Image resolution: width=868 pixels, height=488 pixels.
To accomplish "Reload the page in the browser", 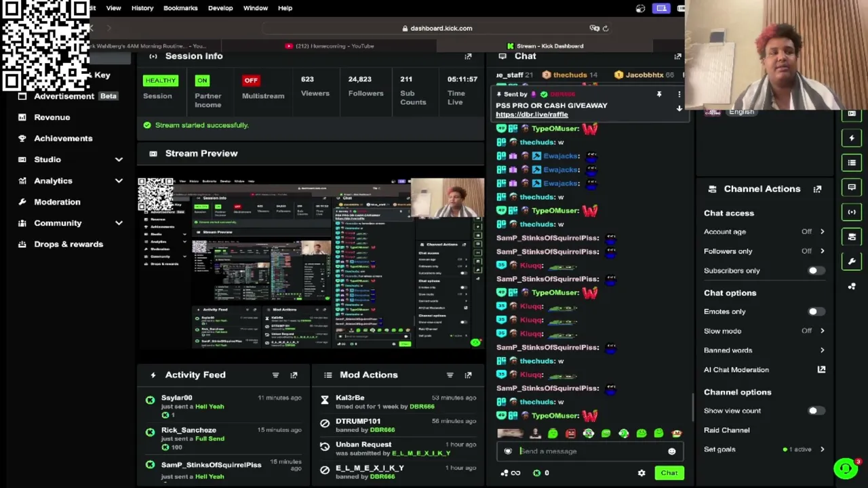I will (606, 28).
